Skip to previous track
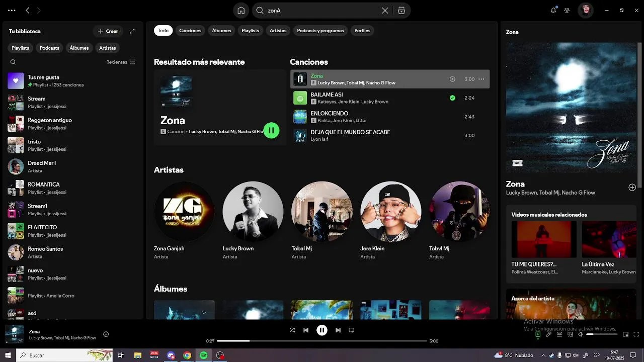Image resolution: width=644 pixels, height=362 pixels. [x=306, y=330]
